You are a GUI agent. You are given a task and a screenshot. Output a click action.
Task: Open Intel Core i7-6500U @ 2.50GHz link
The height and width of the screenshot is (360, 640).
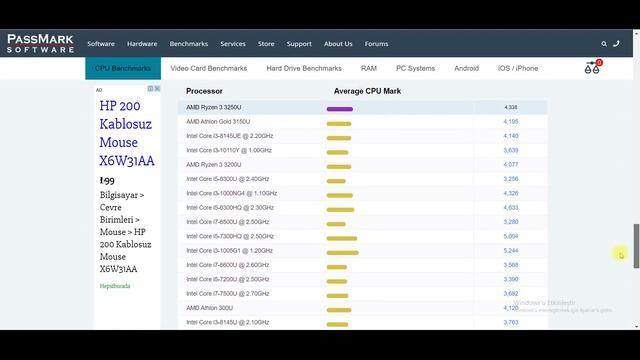227,222
